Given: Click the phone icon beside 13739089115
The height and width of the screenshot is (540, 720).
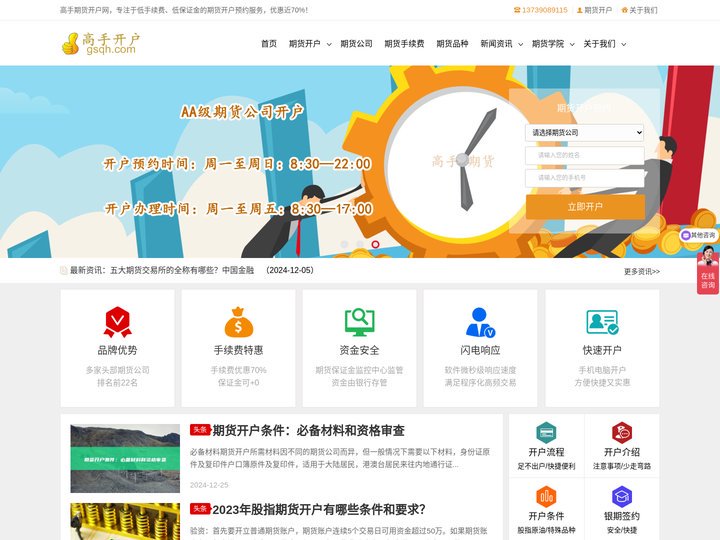Looking at the screenshot, I should [517, 10].
